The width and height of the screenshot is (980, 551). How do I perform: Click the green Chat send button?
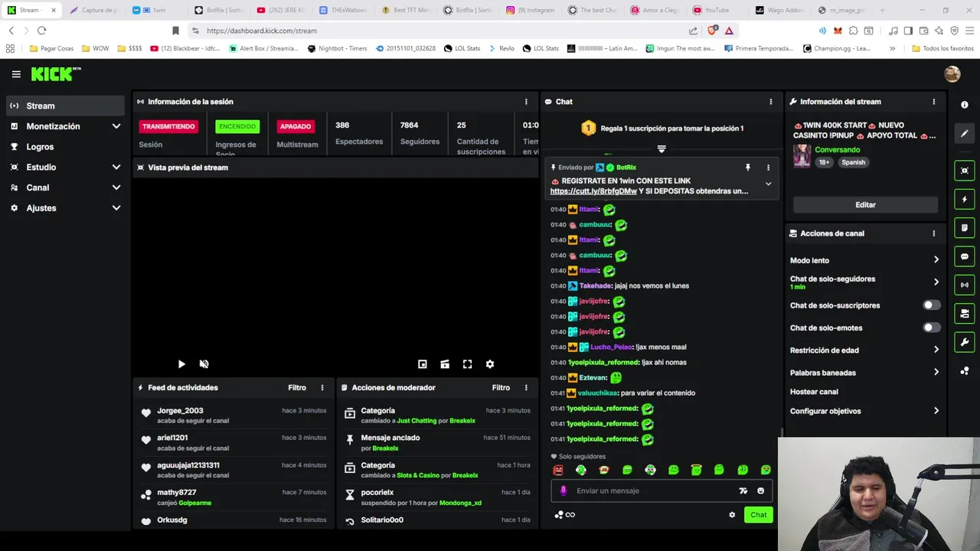[758, 515]
